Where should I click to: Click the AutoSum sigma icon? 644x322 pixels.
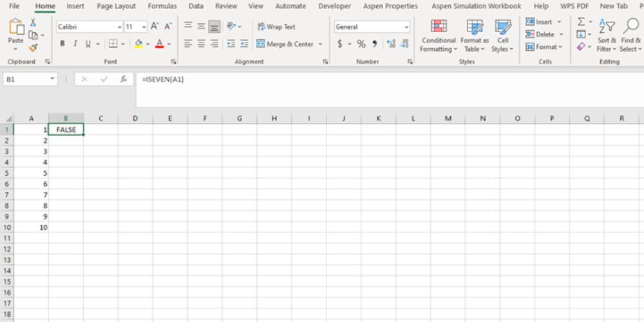[x=581, y=22]
